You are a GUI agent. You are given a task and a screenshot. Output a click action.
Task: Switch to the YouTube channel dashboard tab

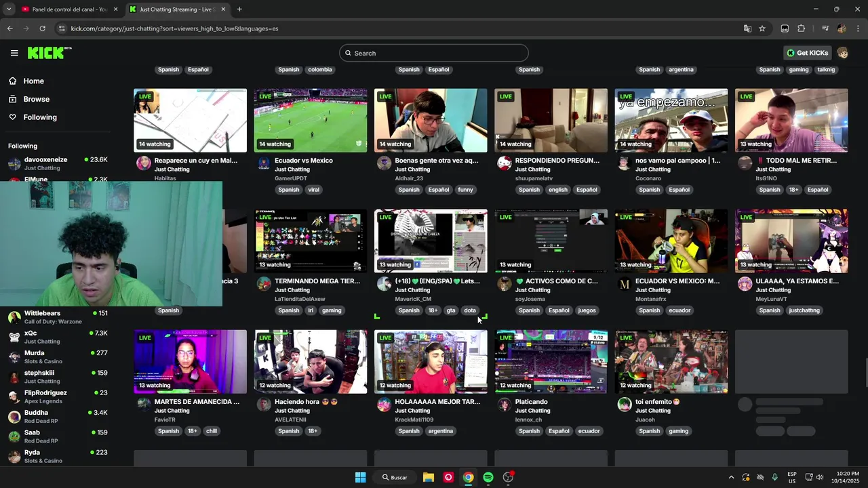coord(69,9)
